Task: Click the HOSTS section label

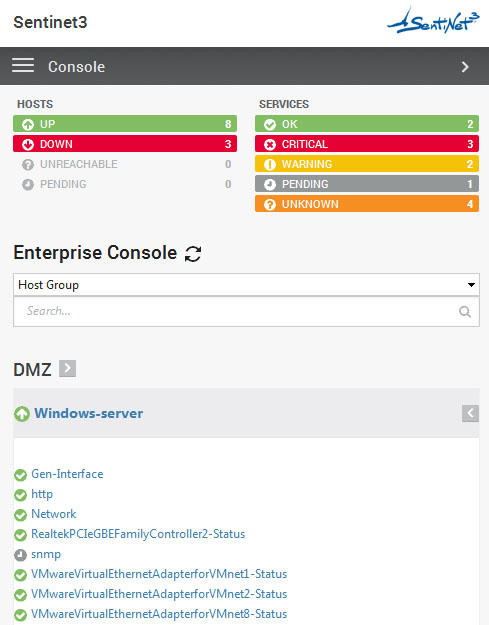Action: coord(35,104)
